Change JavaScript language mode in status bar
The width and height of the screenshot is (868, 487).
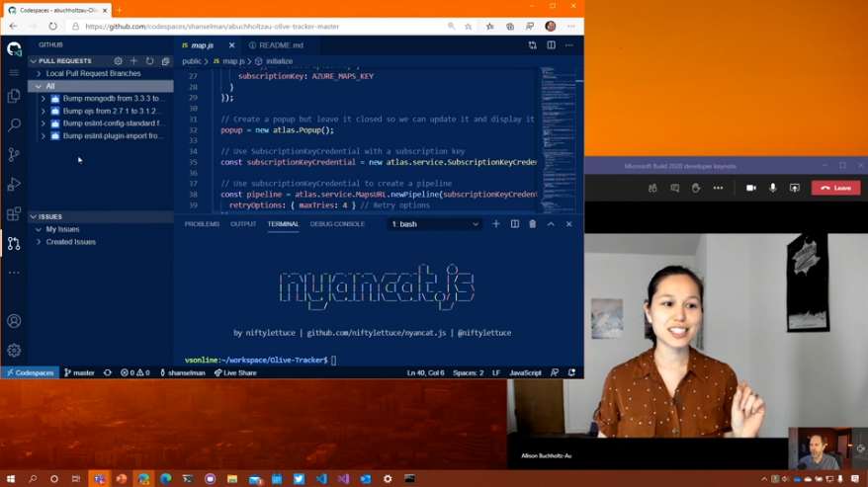click(525, 373)
